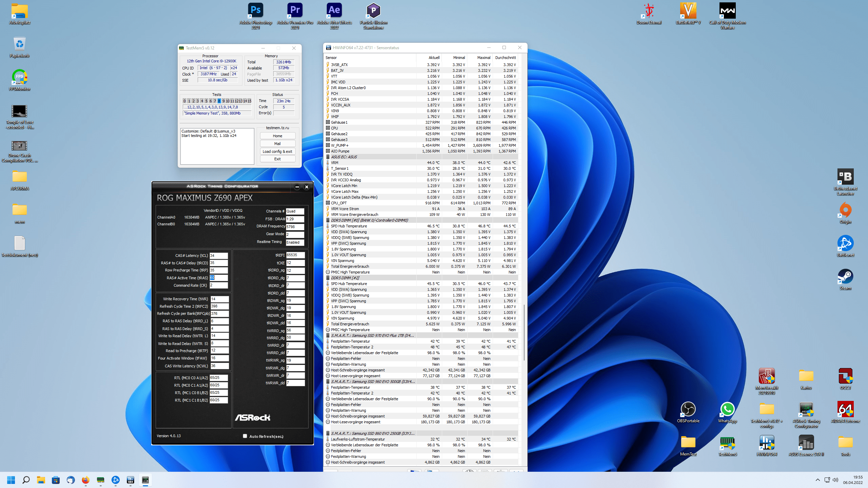The height and width of the screenshot is (488, 868).
Task: Open the Temple of Love video file
Action: (x=20, y=117)
